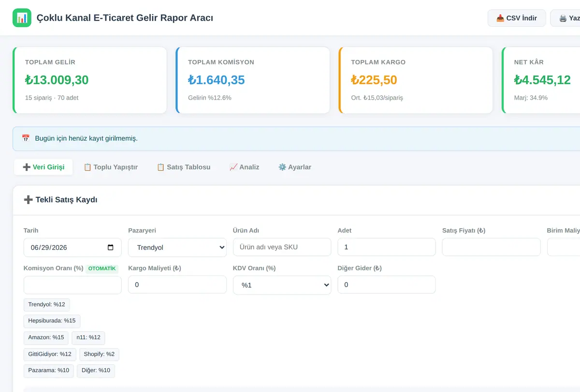Choose the Hepsiburada %15 commission chip

(x=52, y=321)
